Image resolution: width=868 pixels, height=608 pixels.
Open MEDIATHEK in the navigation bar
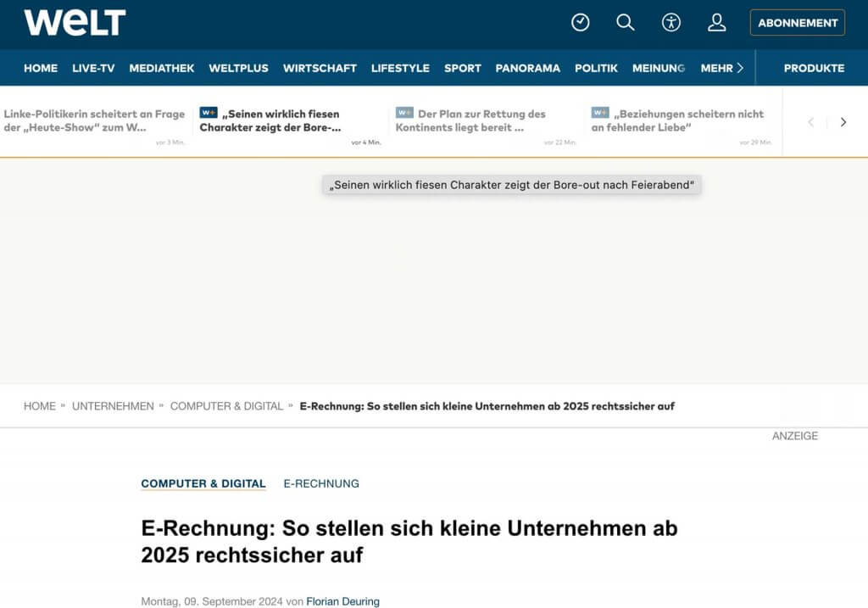coord(162,68)
